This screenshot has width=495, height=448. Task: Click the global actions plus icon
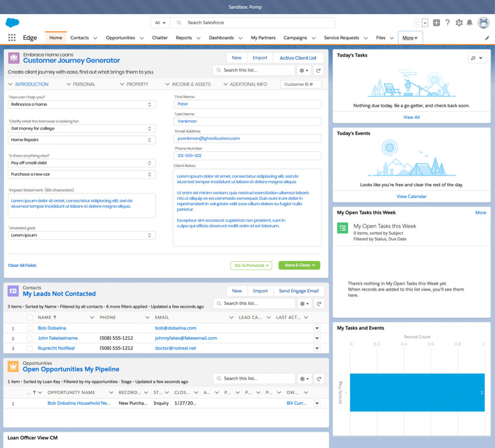(x=437, y=23)
